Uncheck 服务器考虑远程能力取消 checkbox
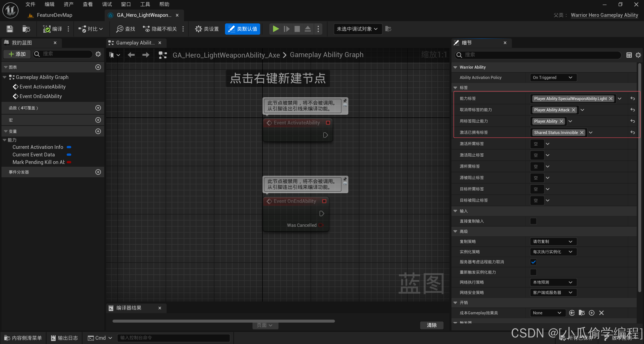This screenshot has height=344, width=644. pyautogui.click(x=533, y=262)
